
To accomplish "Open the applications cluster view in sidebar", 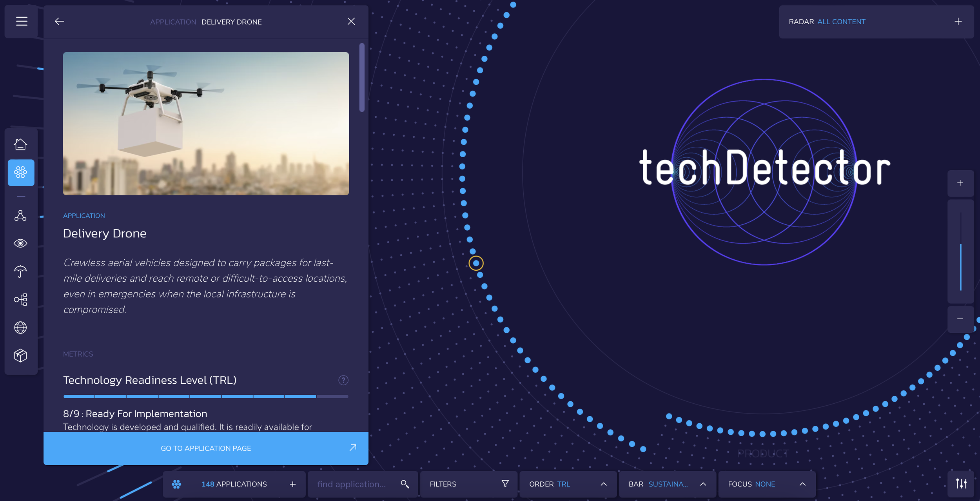I will [20, 172].
